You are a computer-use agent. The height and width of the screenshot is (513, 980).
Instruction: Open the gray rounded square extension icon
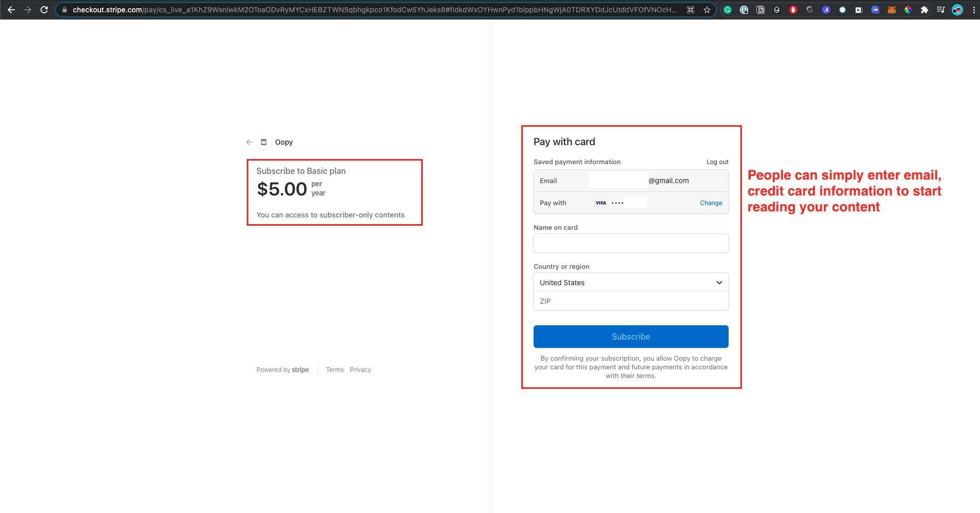coord(810,10)
